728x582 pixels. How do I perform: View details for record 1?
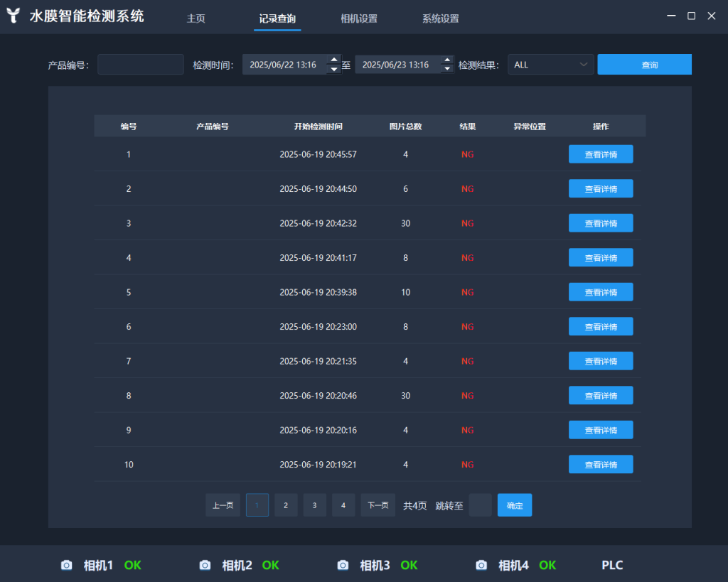tap(601, 154)
